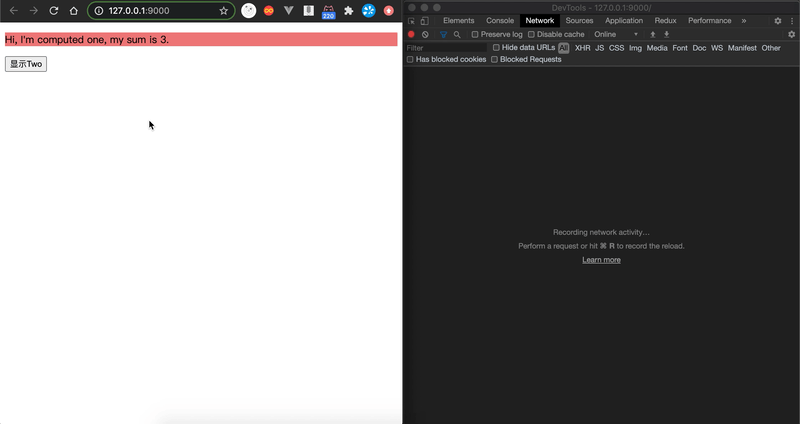Activate the DevTools inspect element picker
Image resolution: width=800 pixels, height=424 pixels.
411,21
